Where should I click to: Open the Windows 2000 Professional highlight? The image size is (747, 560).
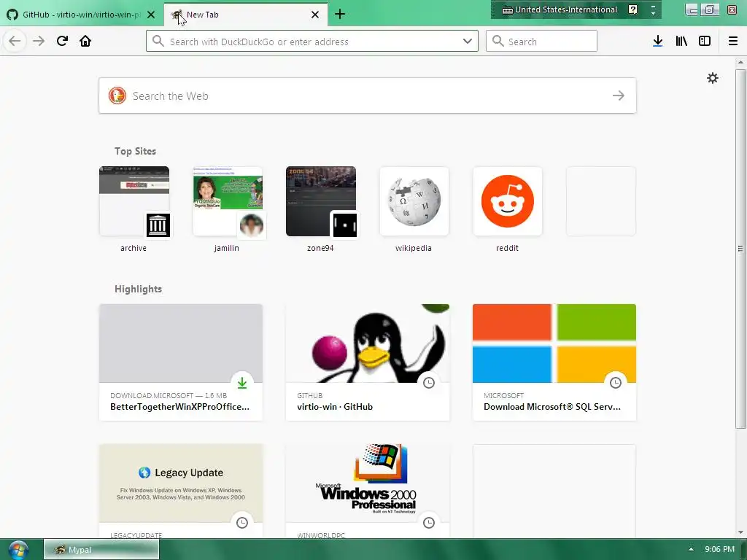(368, 491)
